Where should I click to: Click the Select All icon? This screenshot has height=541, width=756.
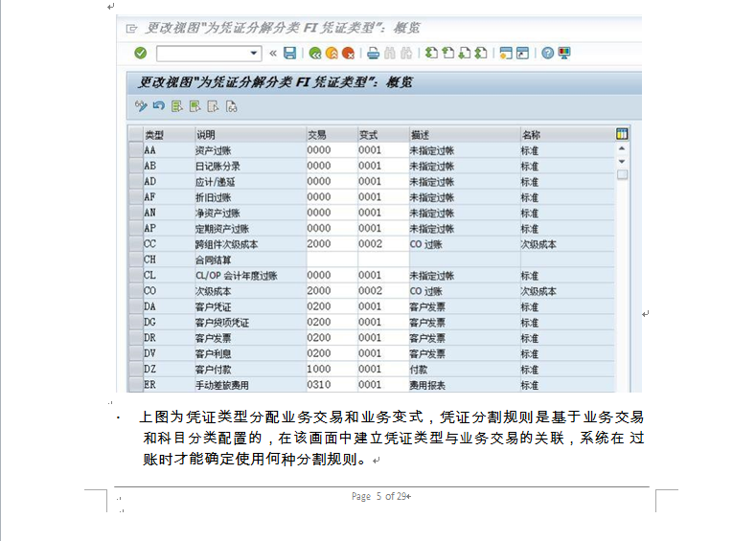(x=177, y=106)
